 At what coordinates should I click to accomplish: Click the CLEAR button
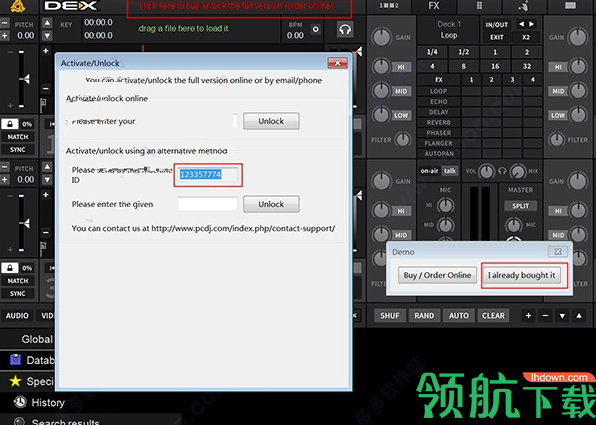click(493, 316)
